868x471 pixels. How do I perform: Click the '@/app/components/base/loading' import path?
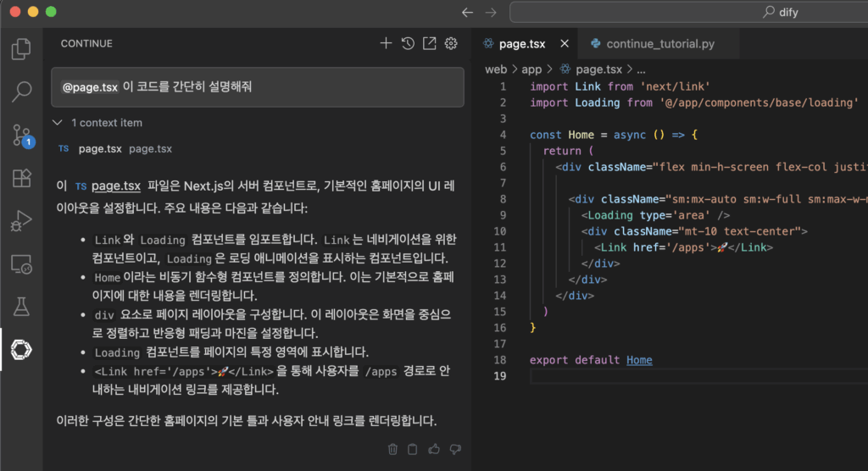tap(759, 103)
